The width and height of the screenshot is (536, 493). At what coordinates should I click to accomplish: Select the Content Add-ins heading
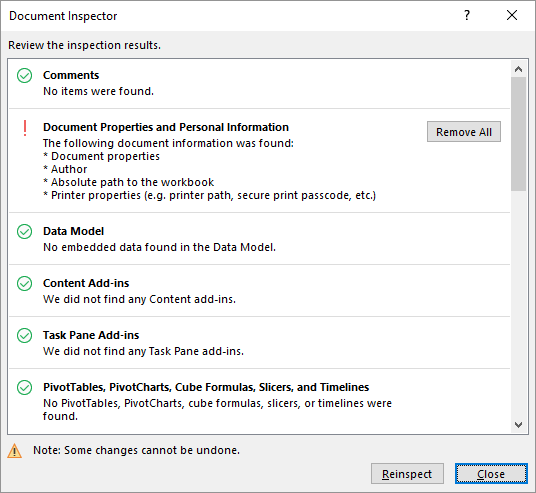86,283
